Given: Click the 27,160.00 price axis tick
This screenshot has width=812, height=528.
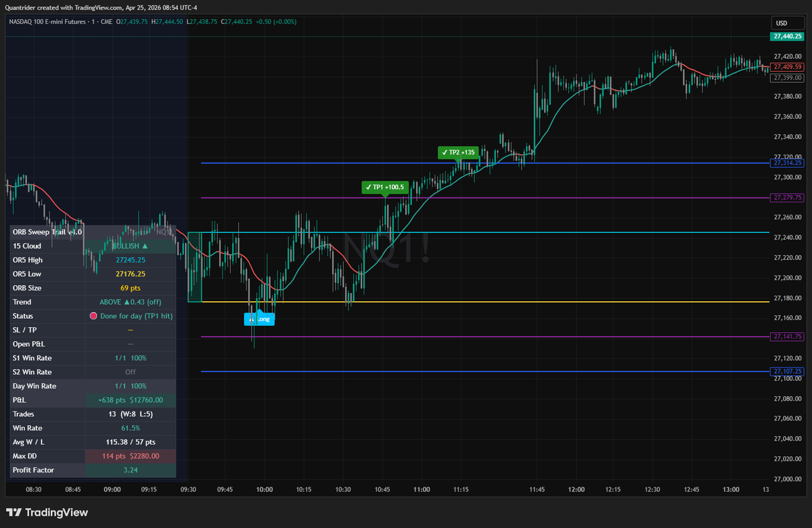Looking at the screenshot, I should tap(788, 318).
